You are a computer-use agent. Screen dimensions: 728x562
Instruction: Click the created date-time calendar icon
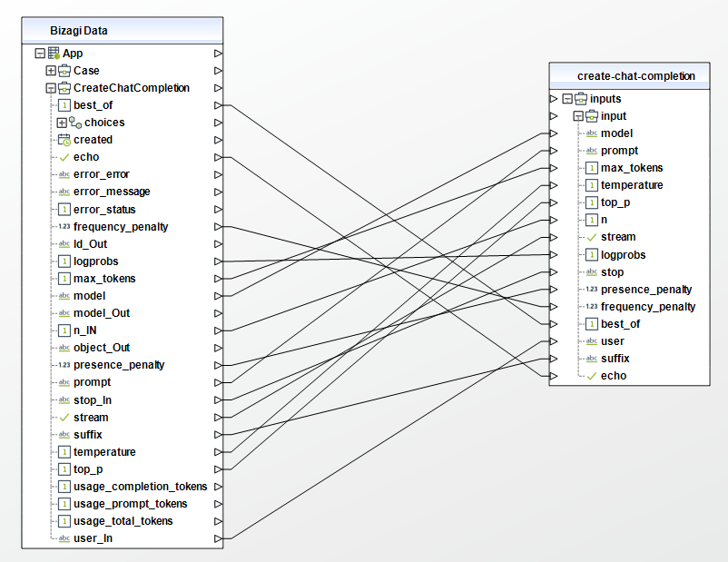pyautogui.click(x=64, y=140)
